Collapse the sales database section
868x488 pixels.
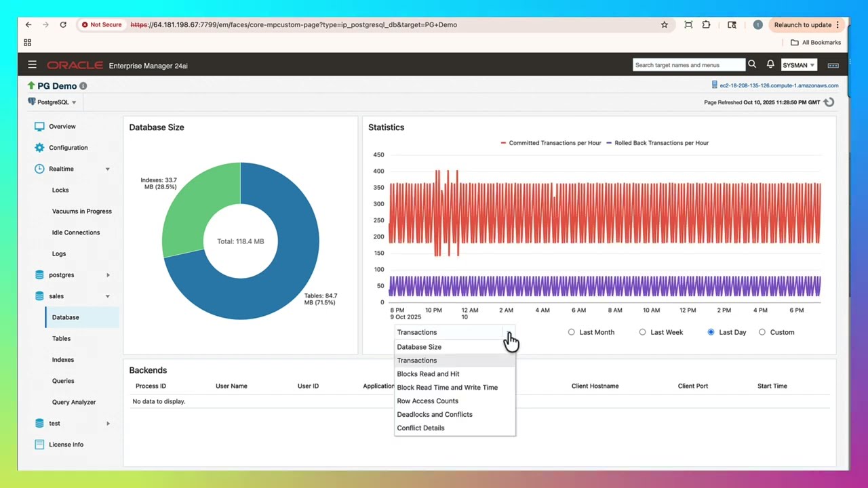pos(108,296)
